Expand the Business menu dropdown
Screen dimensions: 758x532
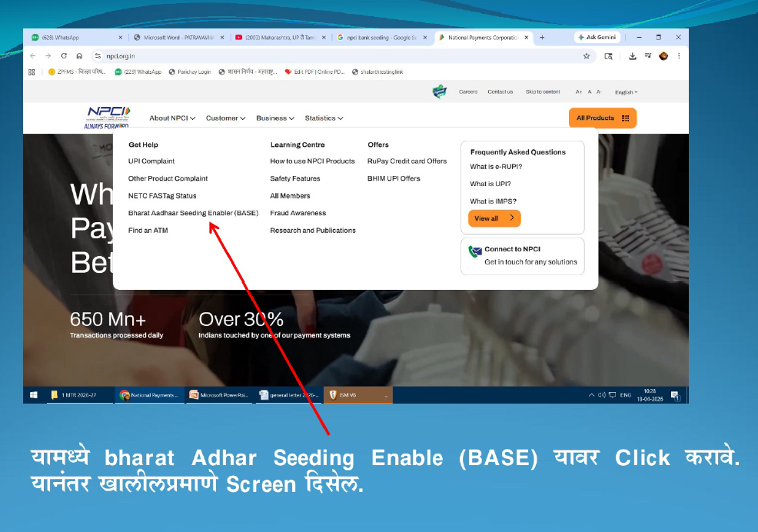click(275, 118)
